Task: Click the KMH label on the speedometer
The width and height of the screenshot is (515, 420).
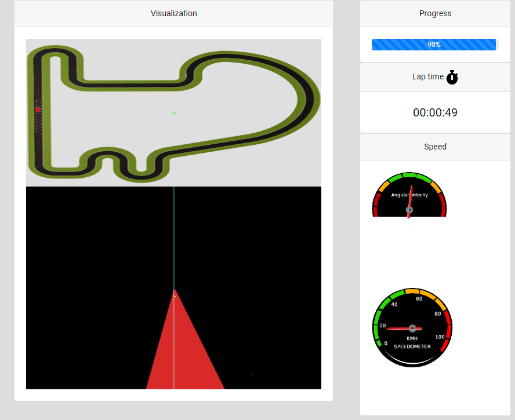Action: point(412,338)
